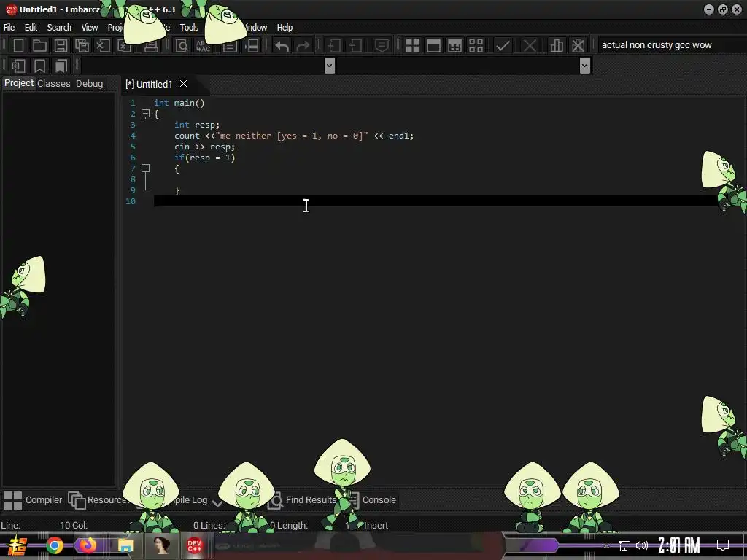
Task: Click the Dev-C++ taskbar icon
Action: click(194, 545)
